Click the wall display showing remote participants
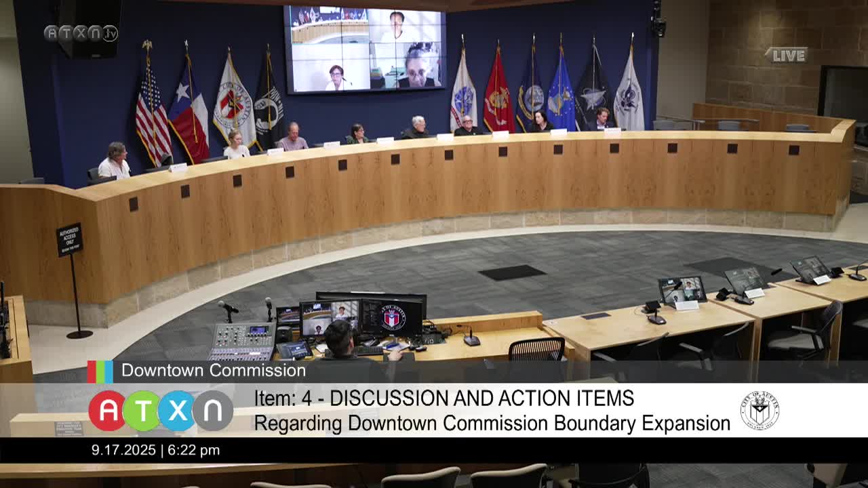The image size is (868, 488). [366, 49]
